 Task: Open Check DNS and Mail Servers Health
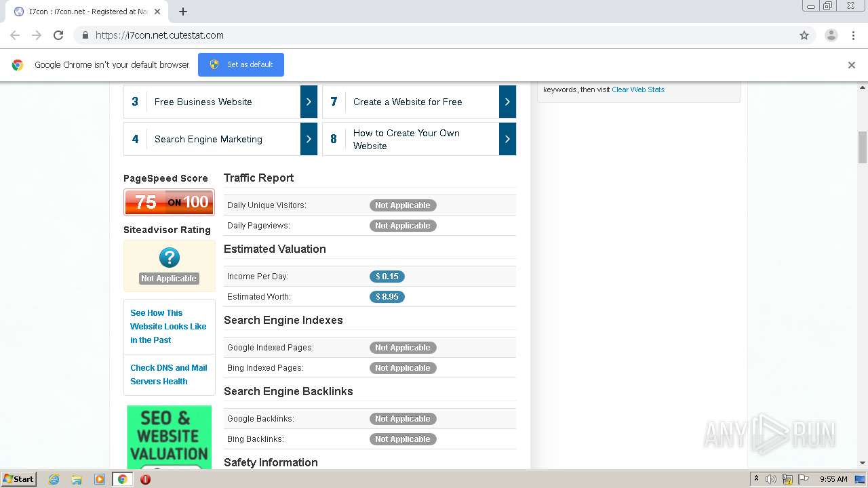pos(169,374)
